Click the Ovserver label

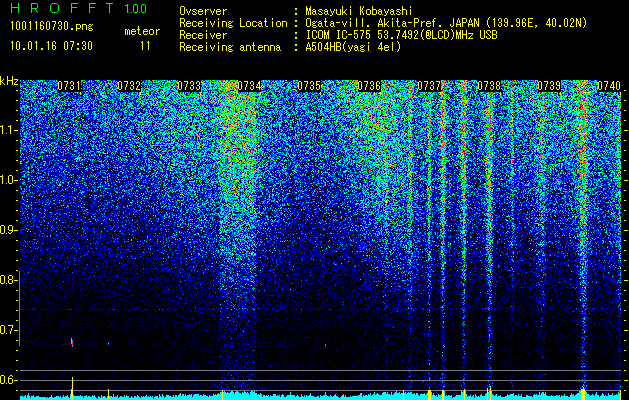click(x=203, y=11)
